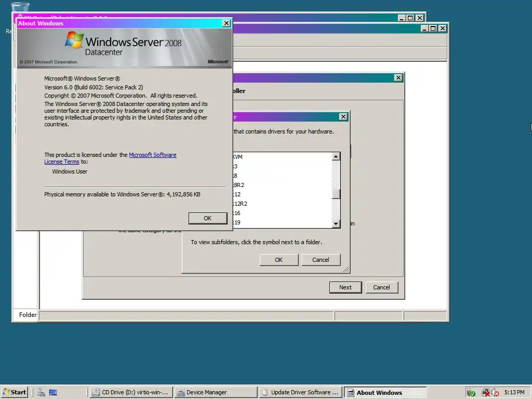The image size is (532, 399).
Task: Select the folder ending in 8R2
Action: [x=238, y=185]
